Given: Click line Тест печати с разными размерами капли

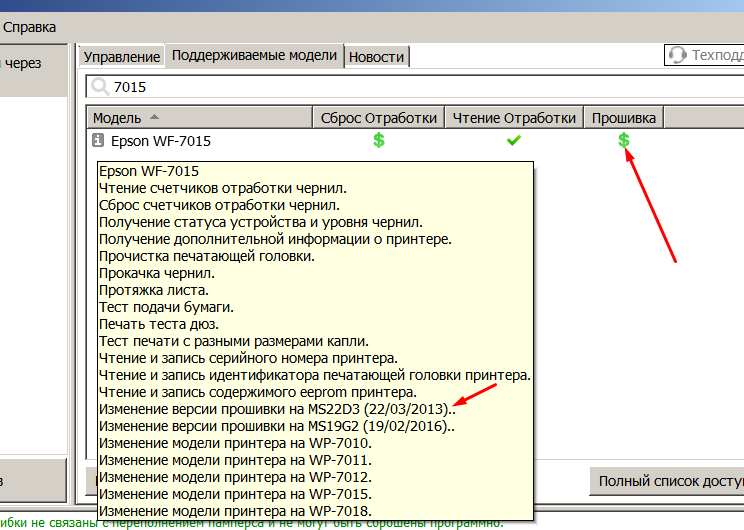Looking at the screenshot, I should pyautogui.click(x=233, y=341).
